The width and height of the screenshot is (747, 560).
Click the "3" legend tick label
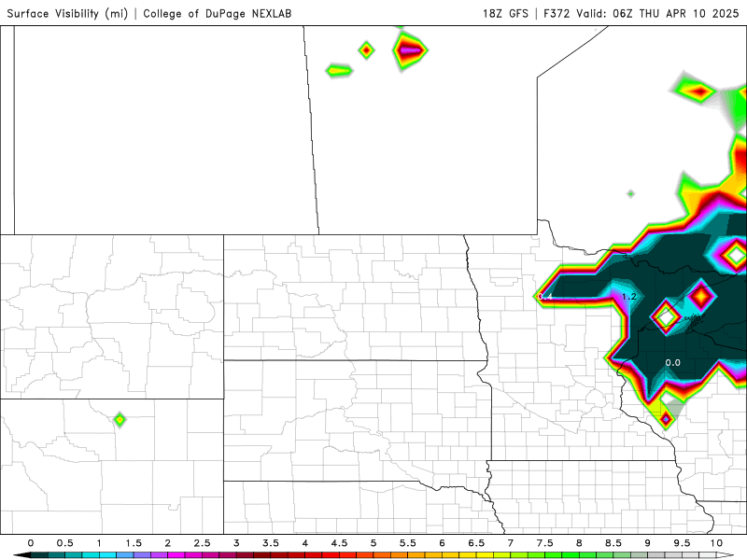236,543
